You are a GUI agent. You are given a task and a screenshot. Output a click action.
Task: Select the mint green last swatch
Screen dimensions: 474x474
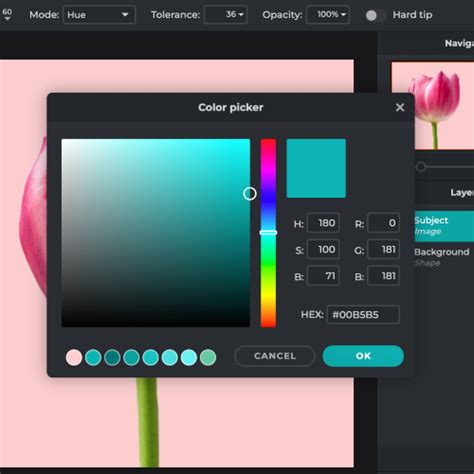[x=208, y=357]
